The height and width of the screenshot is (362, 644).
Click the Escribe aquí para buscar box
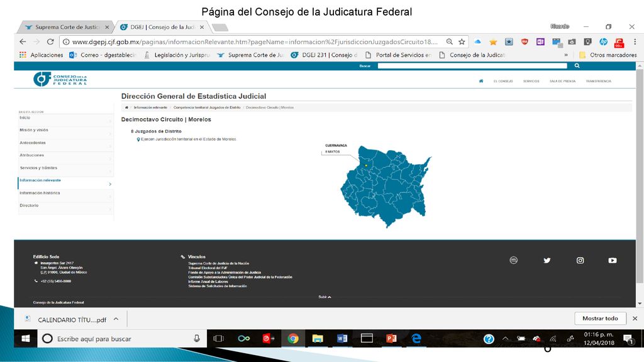tap(123, 339)
